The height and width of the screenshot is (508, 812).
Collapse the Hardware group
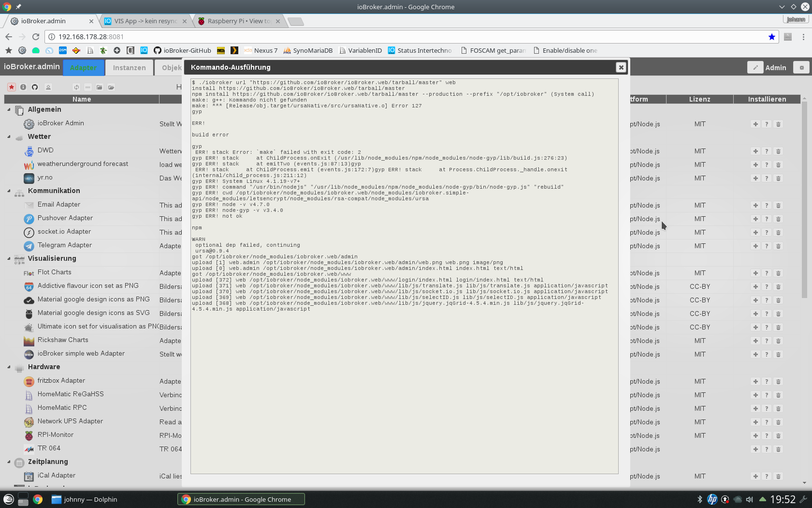point(9,367)
